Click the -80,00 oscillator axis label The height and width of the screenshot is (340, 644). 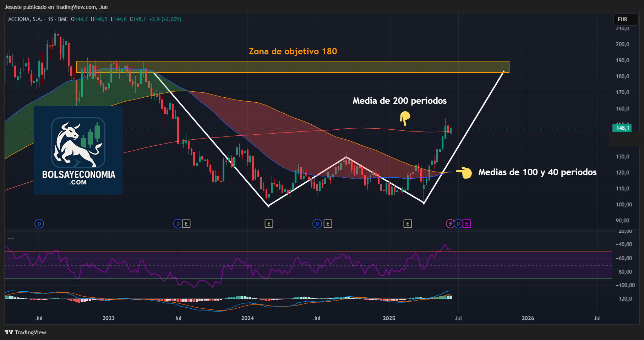click(624, 272)
